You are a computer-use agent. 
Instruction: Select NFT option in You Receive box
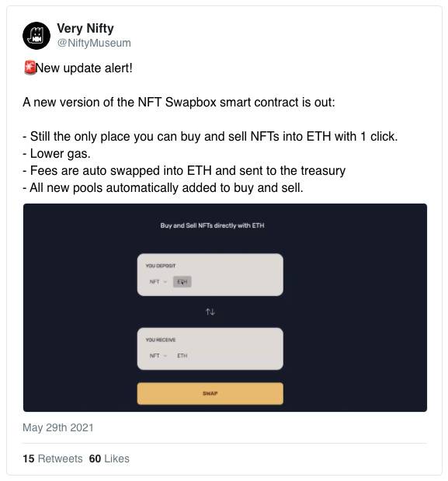155,356
